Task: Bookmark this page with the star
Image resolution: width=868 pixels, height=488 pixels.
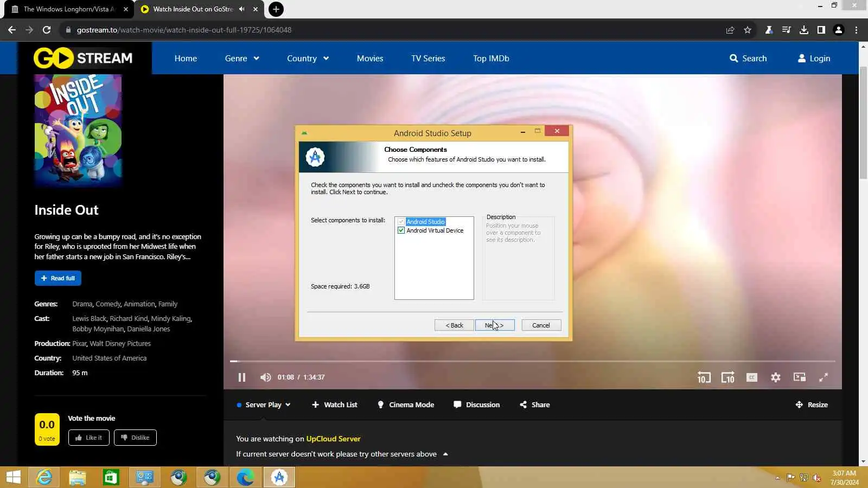Action: [x=748, y=30]
